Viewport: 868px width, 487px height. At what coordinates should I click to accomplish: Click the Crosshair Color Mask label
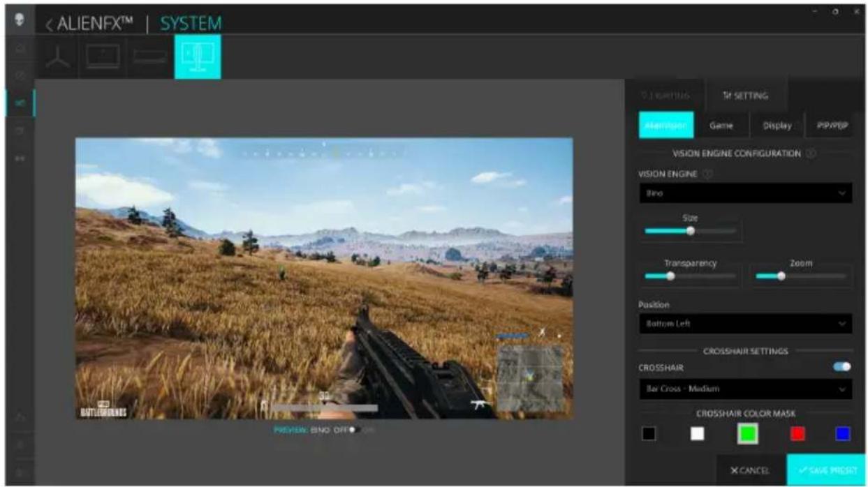coord(745,414)
